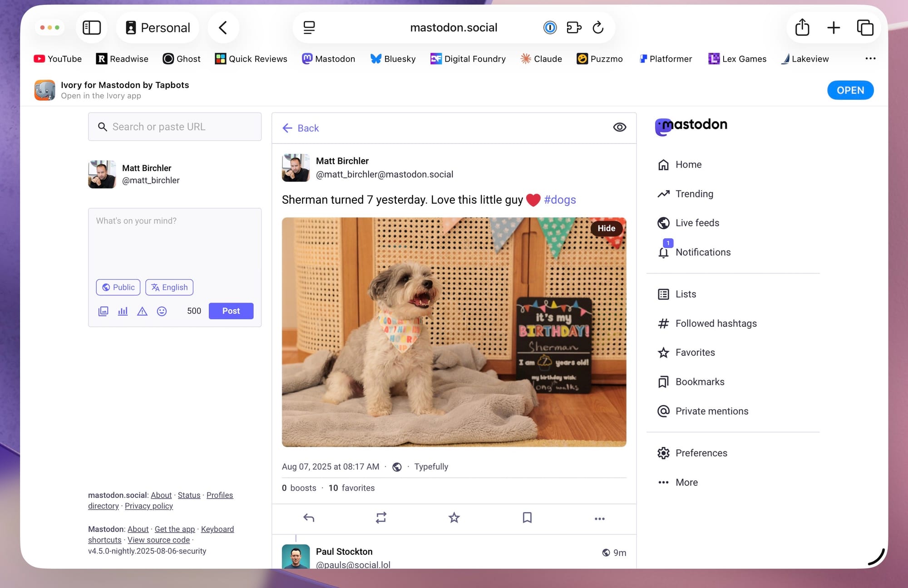Image resolution: width=908 pixels, height=588 pixels.
Task: Change post language from the English dropdown
Action: click(169, 287)
